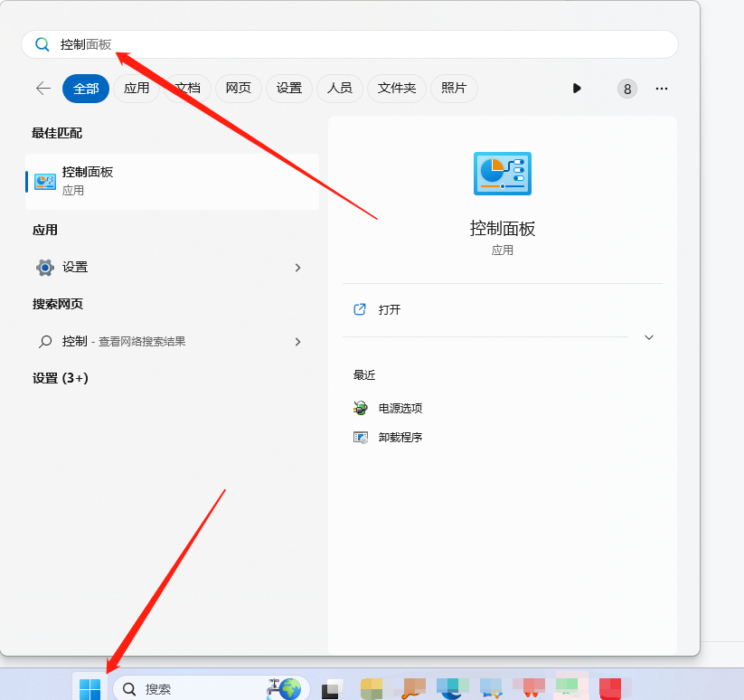Image resolution: width=744 pixels, height=700 pixels.
Task: Click the round badge showing 8
Action: tap(626, 89)
